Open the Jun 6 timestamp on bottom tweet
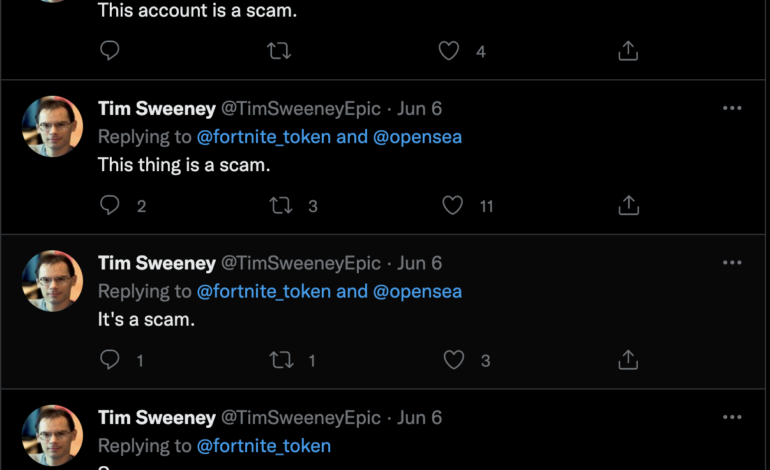 tap(420, 418)
